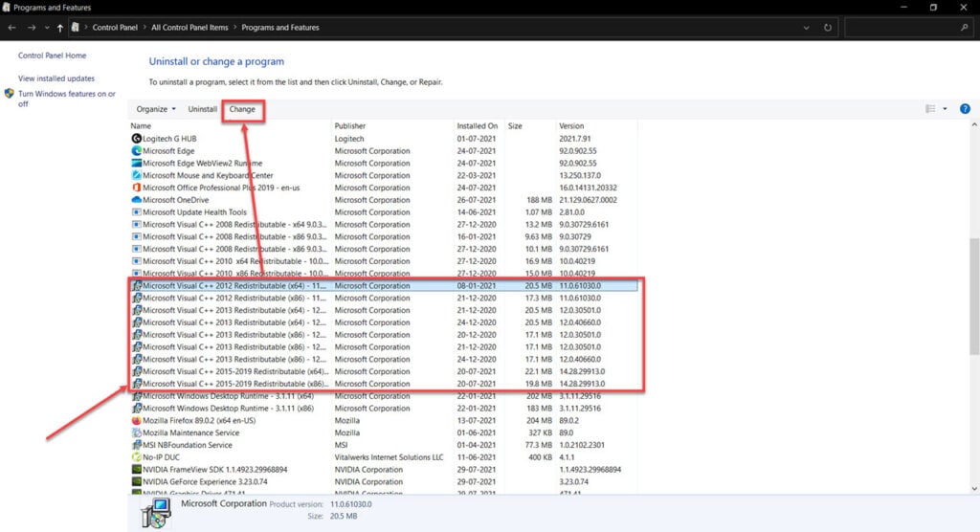Select Microsoft Visual C++ 2015-2019 Redistributable (x86)
The height and width of the screenshot is (532, 980).
pos(384,384)
